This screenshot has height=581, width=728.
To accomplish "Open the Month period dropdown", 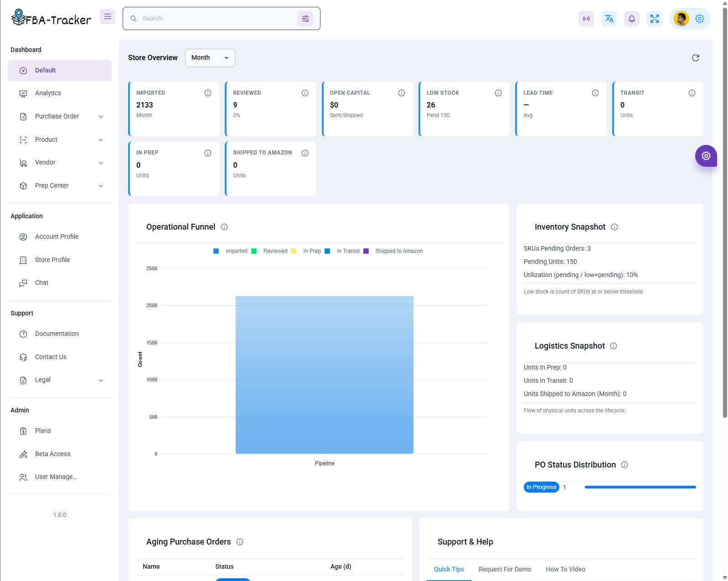I will (210, 58).
